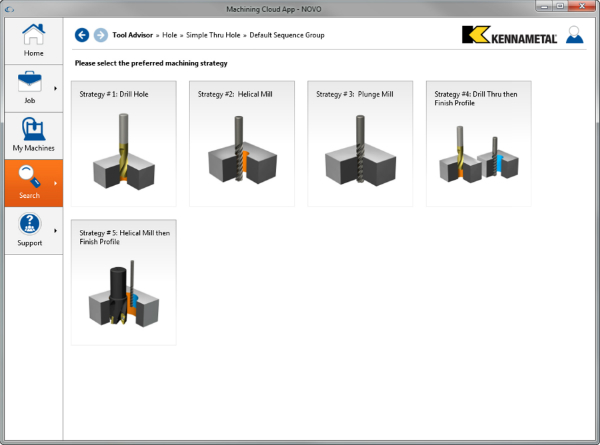Expand the Search submenu arrow
Viewport: 600px width, 445px height.
click(55, 183)
